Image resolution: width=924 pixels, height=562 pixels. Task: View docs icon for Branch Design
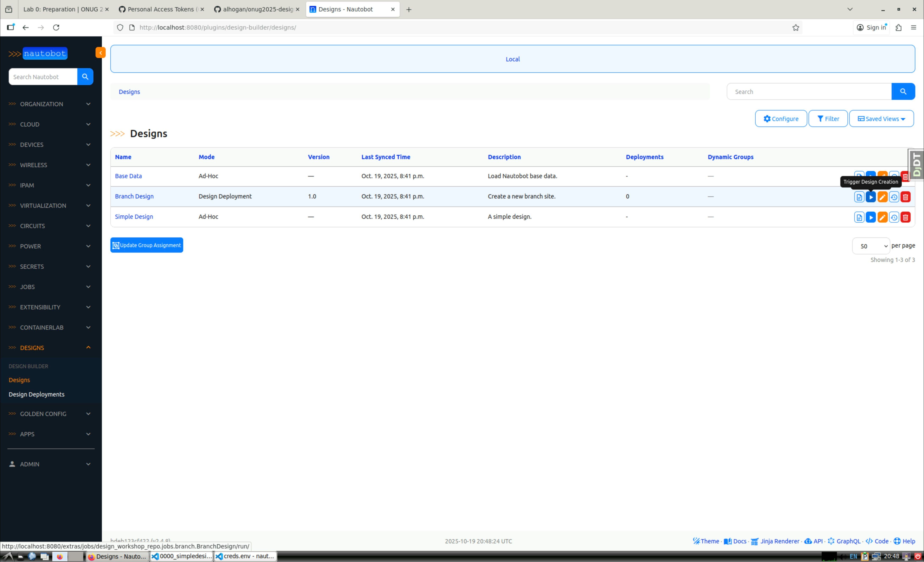(x=859, y=197)
